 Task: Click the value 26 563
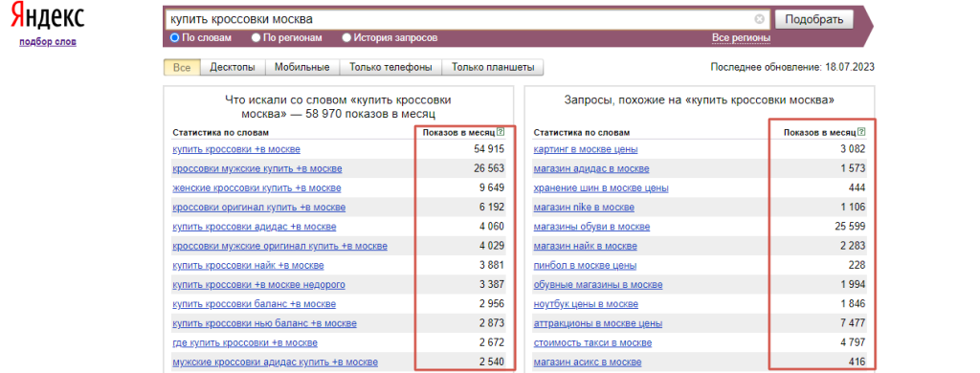(488, 168)
